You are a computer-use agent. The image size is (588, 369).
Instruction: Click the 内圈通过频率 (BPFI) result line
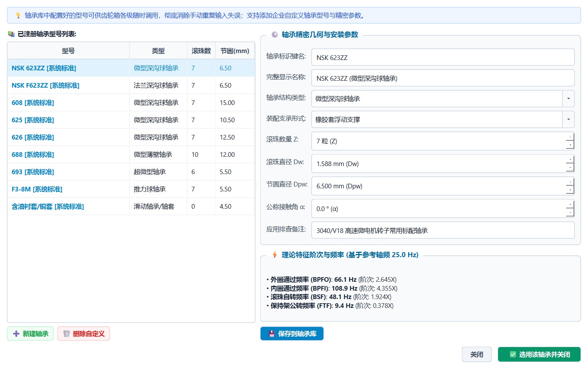(332, 288)
